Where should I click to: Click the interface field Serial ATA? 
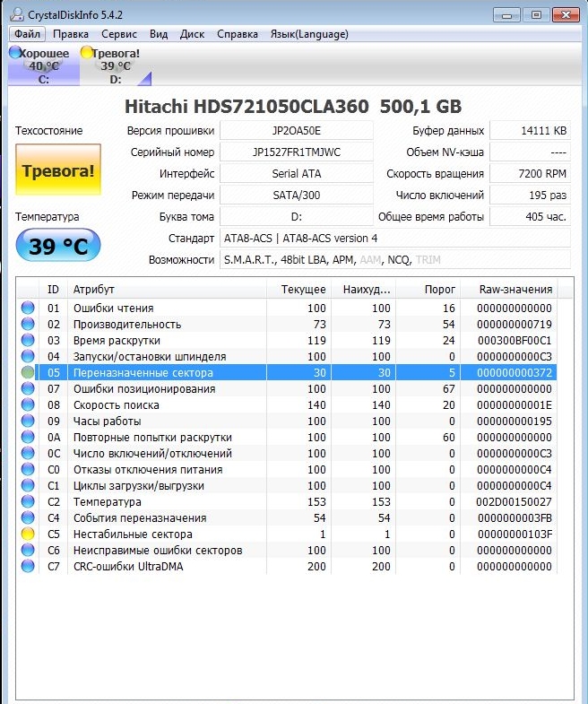point(297,174)
